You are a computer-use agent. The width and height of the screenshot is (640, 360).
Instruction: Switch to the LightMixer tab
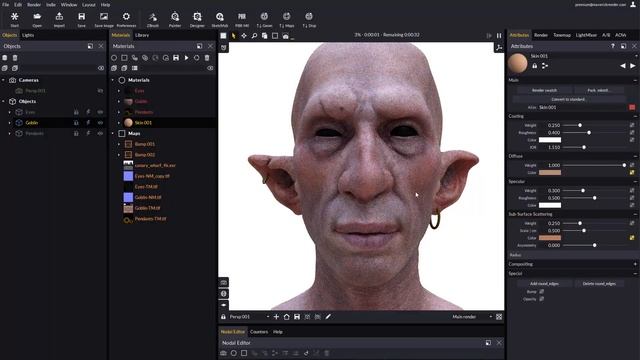[586, 35]
